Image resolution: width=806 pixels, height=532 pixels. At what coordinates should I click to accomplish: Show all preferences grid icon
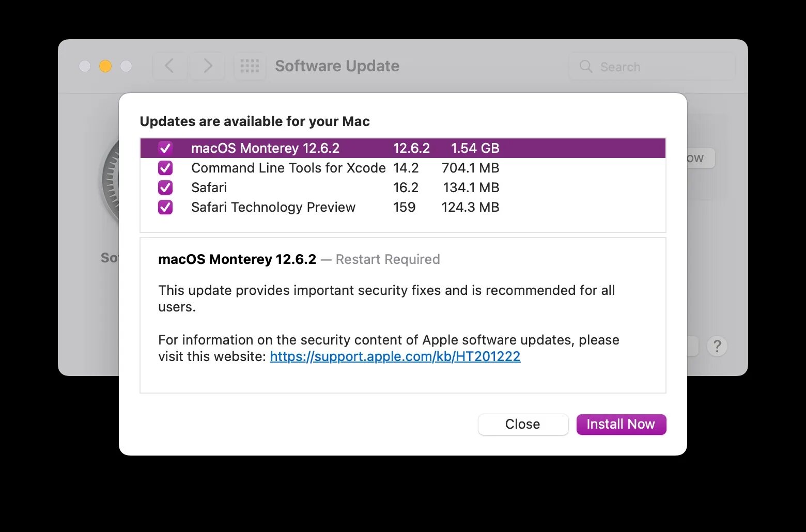coord(250,66)
